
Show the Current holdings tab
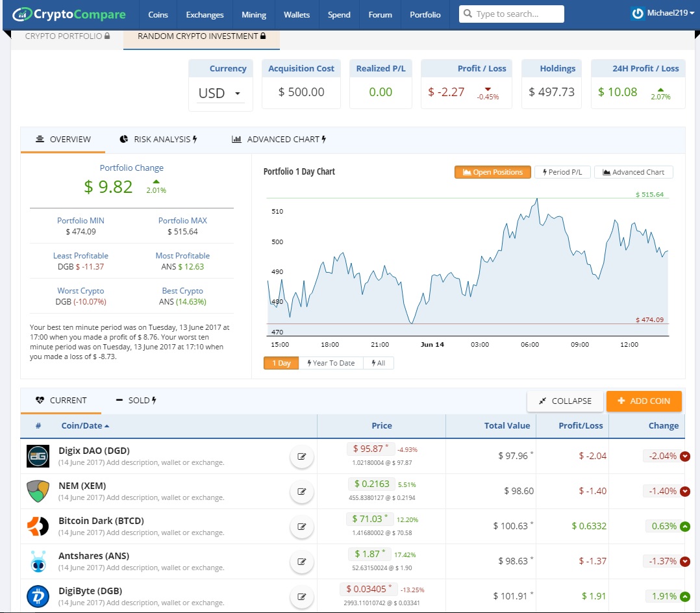click(x=61, y=401)
